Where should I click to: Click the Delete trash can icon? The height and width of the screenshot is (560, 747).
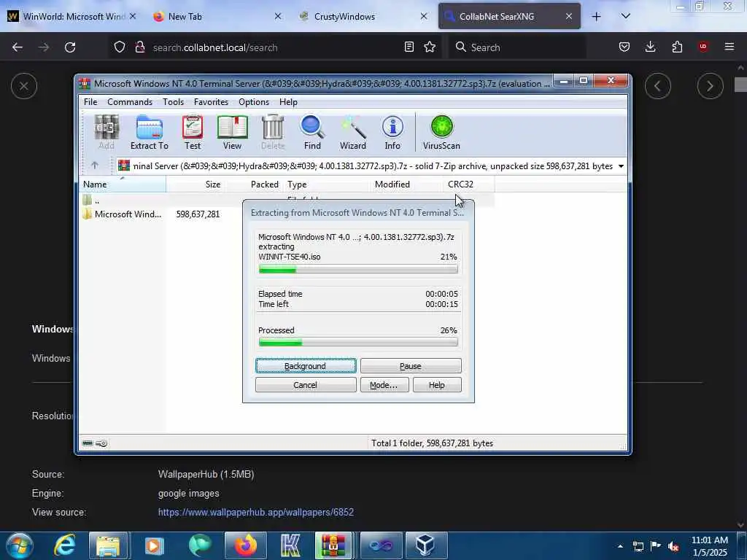(273, 133)
